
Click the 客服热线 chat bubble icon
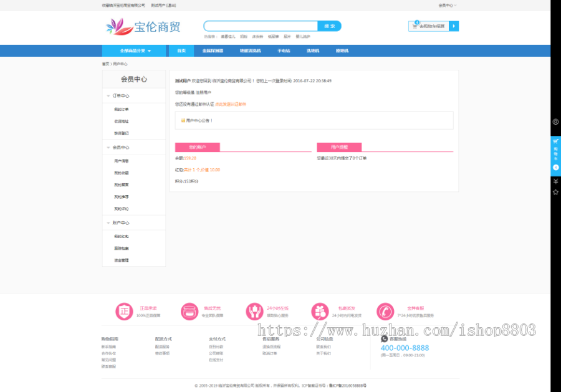384,338
